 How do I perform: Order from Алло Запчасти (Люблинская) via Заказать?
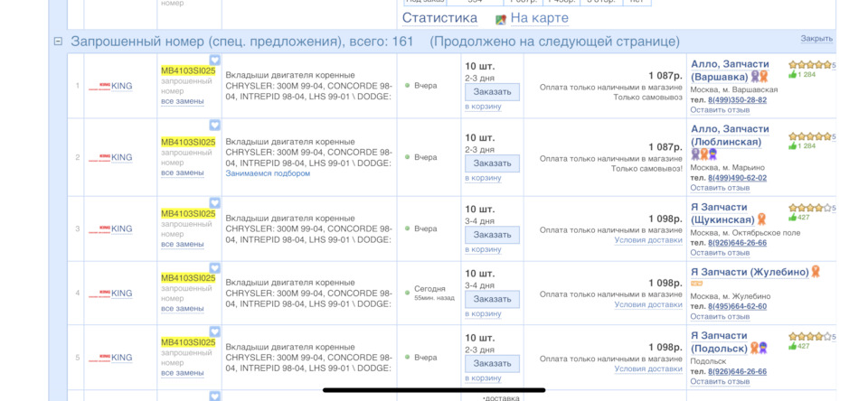coord(492,163)
